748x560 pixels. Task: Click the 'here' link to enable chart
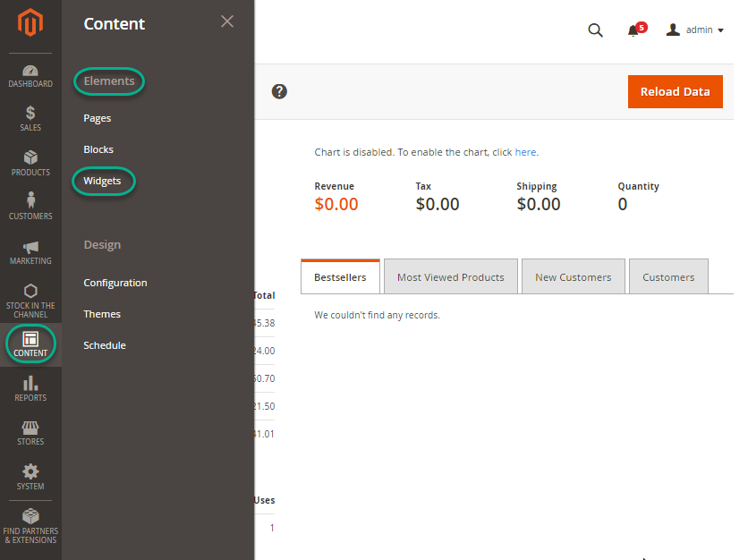(525, 152)
